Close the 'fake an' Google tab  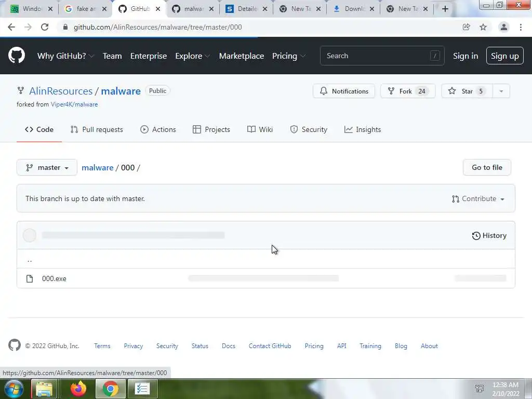click(104, 9)
